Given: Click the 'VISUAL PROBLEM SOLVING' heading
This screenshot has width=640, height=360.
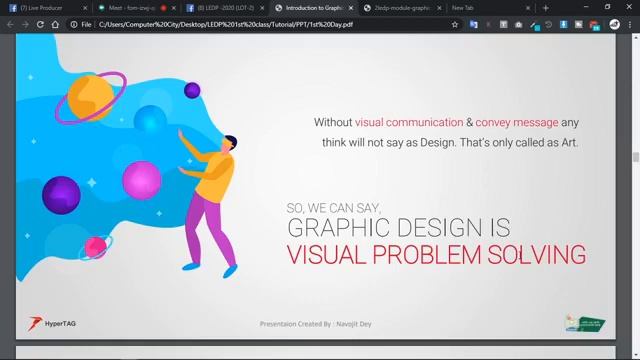Looking at the screenshot, I should tap(436, 255).
